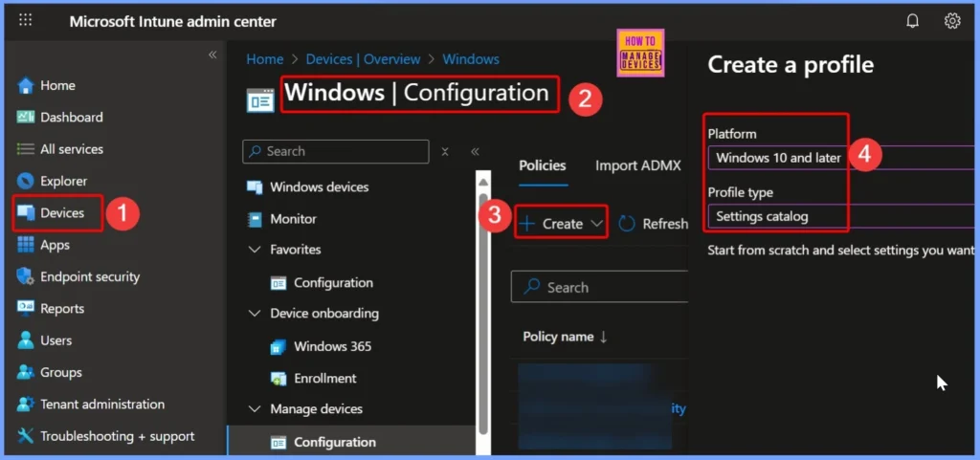Open the settings gear icon
The width and height of the screenshot is (980, 460).
click(952, 21)
